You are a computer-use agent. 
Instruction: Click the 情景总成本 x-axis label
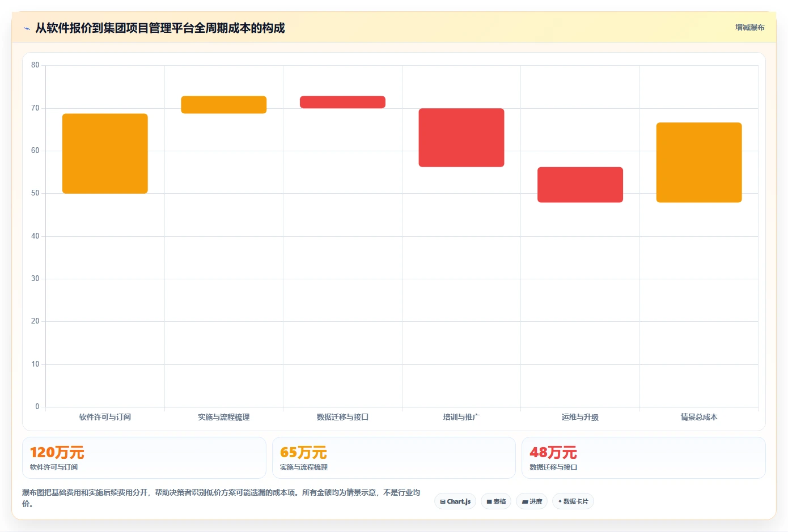[x=699, y=417]
